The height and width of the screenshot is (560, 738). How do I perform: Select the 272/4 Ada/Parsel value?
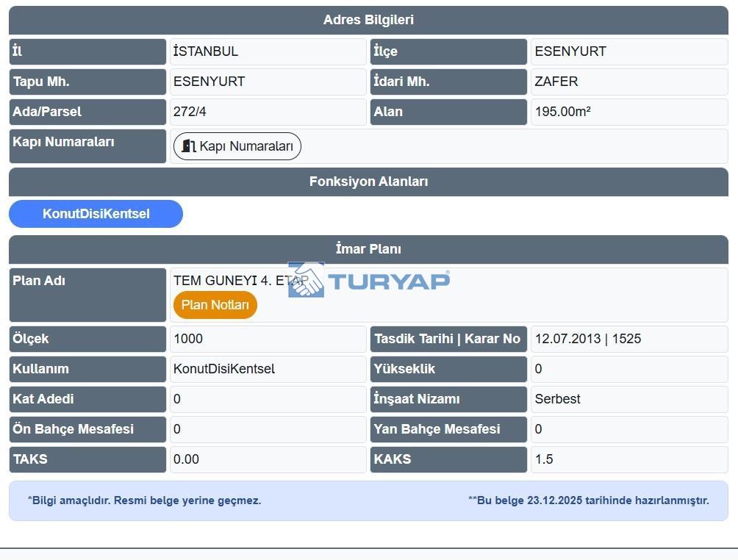click(189, 112)
